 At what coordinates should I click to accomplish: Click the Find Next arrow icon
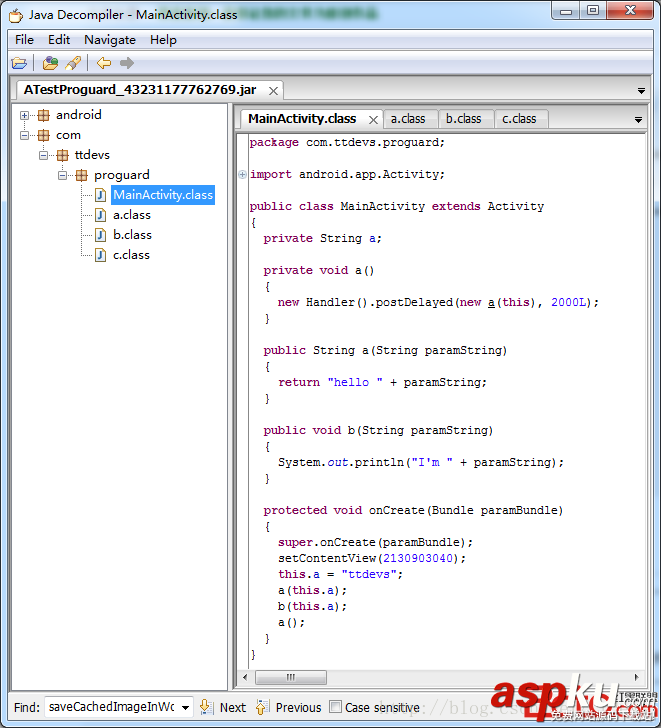(206, 707)
